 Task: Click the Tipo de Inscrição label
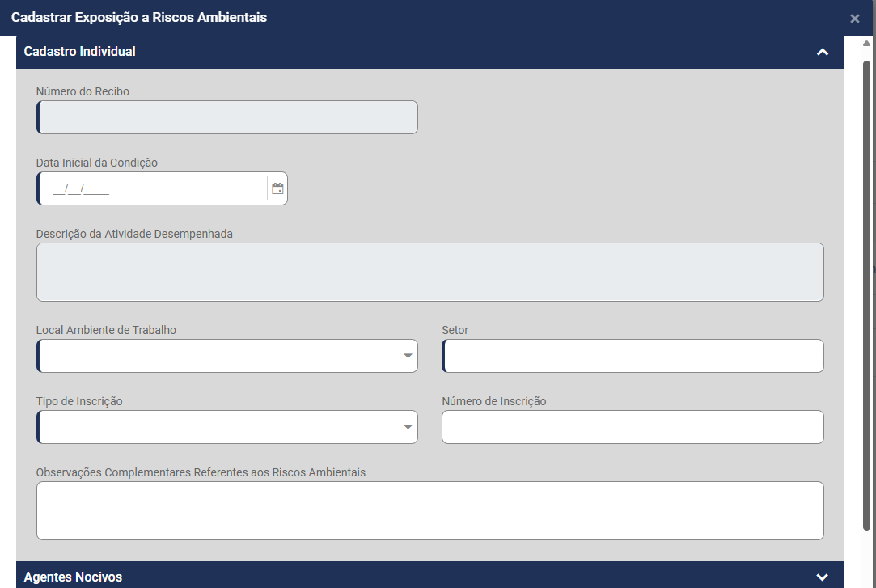pyautogui.click(x=79, y=401)
